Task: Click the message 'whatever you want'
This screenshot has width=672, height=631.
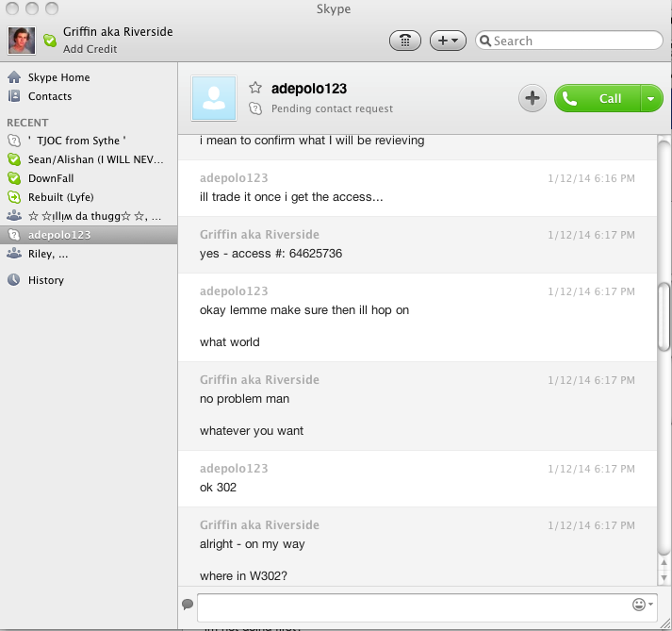Action: click(252, 431)
